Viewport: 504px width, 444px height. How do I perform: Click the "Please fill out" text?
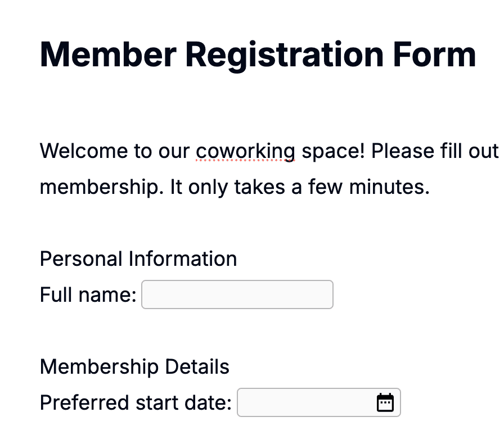(x=435, y=151)
